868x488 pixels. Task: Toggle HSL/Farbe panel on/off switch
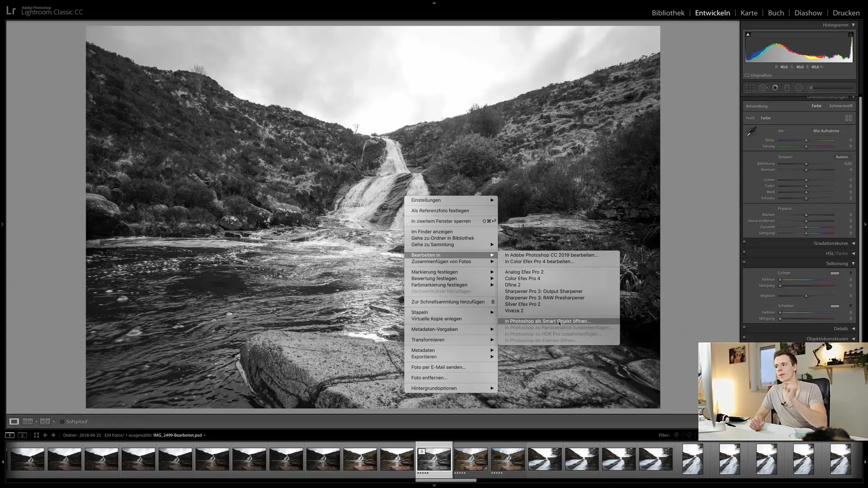(x=744, y=252)
